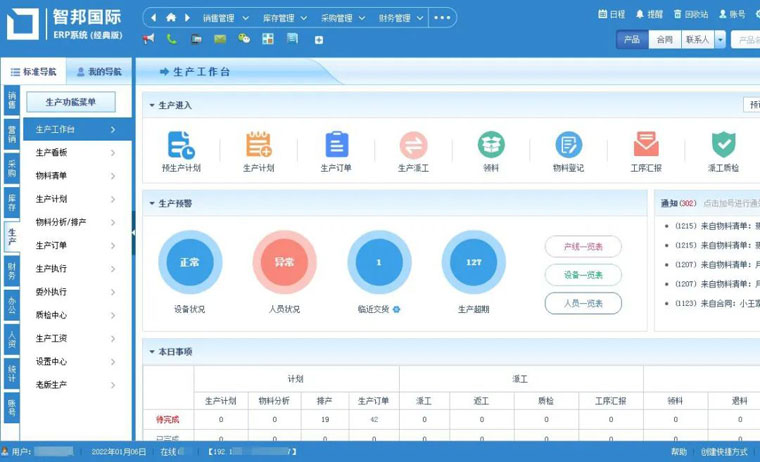Click the home icon in navigation bar

click(x=171, y=17)
